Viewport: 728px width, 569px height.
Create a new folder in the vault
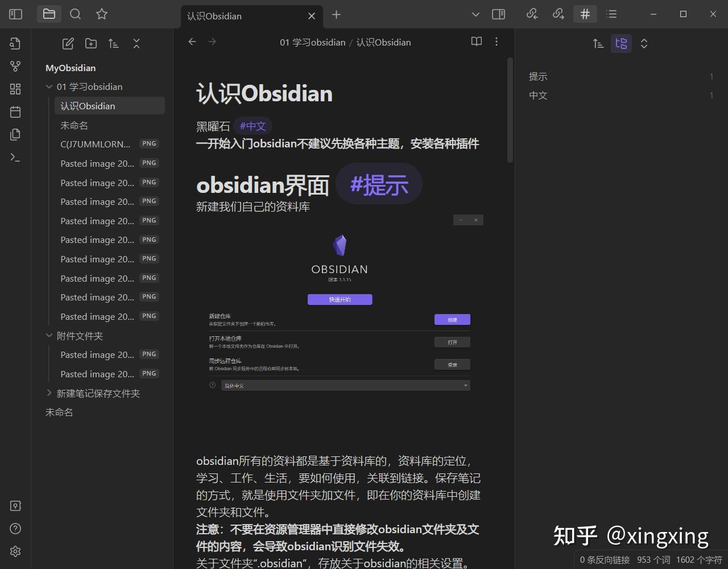pos(90,43)
